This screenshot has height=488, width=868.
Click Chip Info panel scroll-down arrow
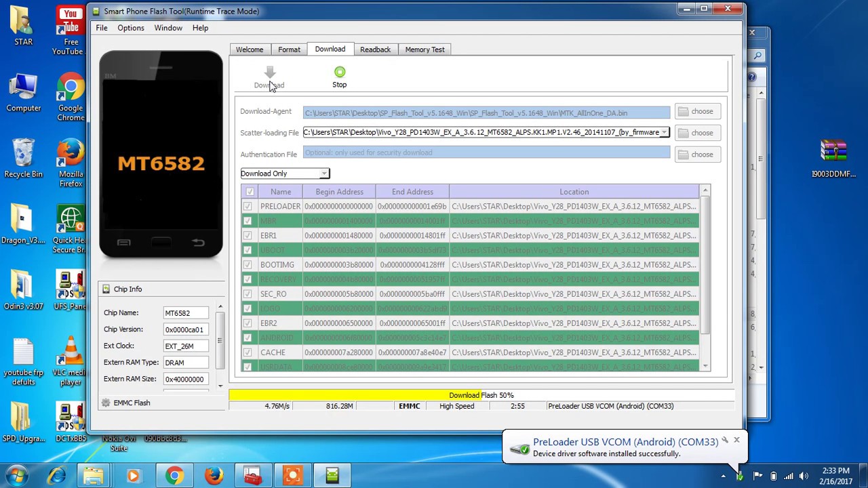pos(220,386)
